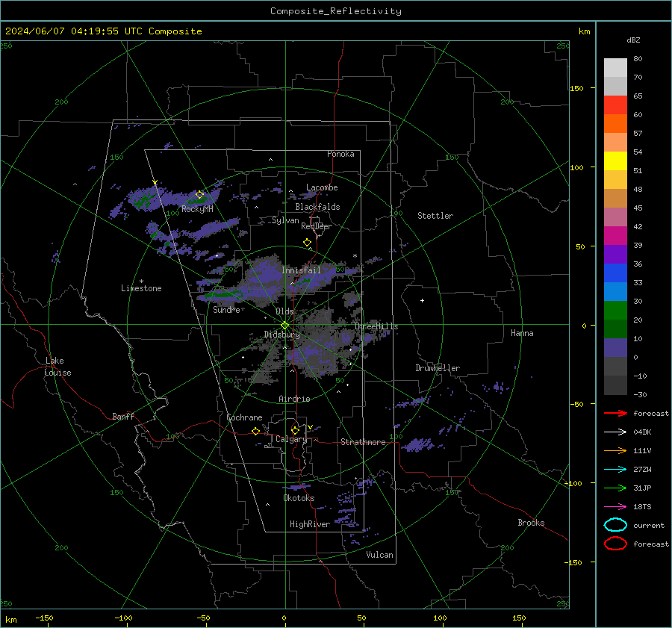Click the Red Deer city label
Viewport: 672px width, 628px height.
click(317, 226)
